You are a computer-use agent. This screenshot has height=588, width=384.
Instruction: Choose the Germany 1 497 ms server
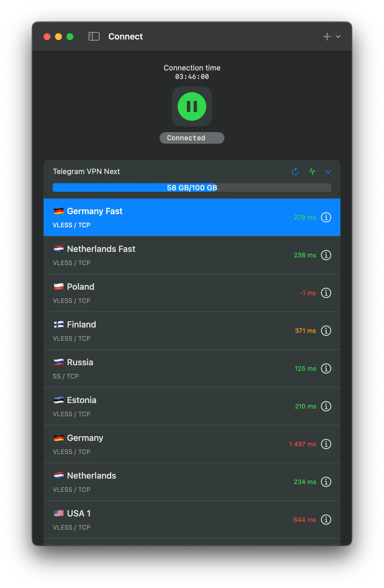click(192, 444)
